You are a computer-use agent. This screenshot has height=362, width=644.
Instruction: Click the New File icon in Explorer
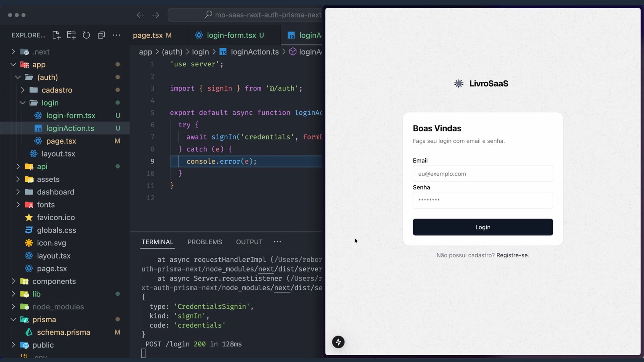pos(56,35)
